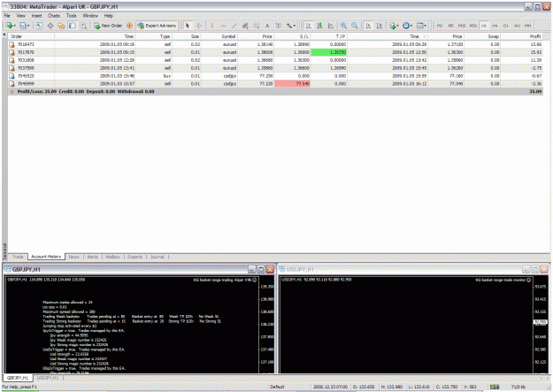
Task: Select the M30 timeframe button
Action: [472, 26]
